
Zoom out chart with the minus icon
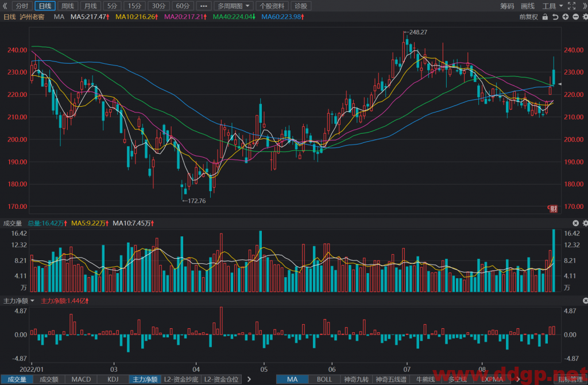pyautogui.click(x=575, y=17)
